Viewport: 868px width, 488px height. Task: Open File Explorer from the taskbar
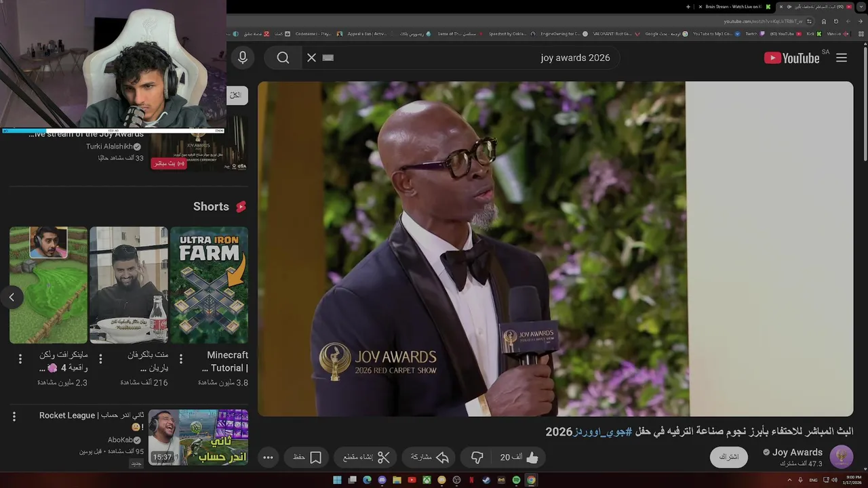click(x=397, y=480)
